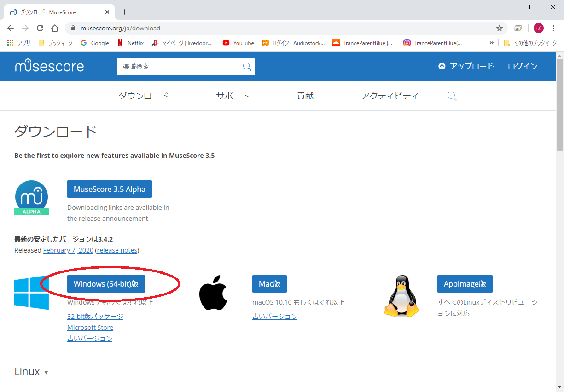Click the browser address bar URL
The height and width of the screenshot is (392, 564).
pos(121,28)
